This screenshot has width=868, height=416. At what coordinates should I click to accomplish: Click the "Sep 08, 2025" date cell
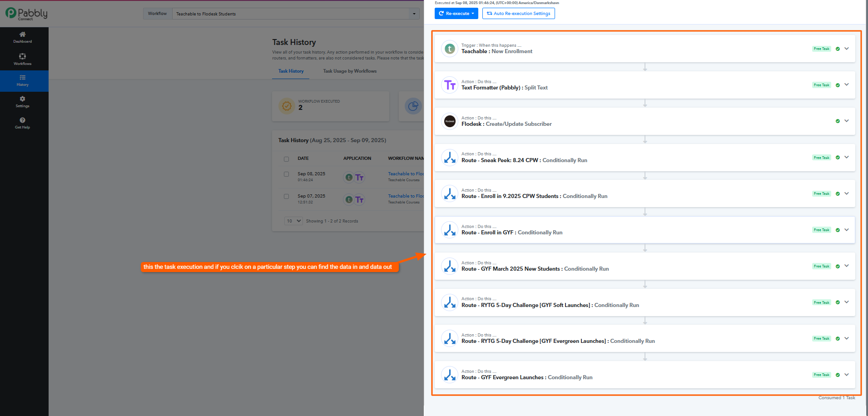311,174
